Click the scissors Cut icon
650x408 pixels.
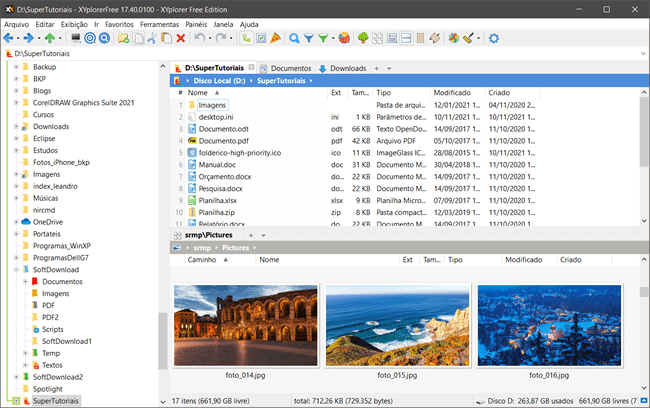click(152, 39)
